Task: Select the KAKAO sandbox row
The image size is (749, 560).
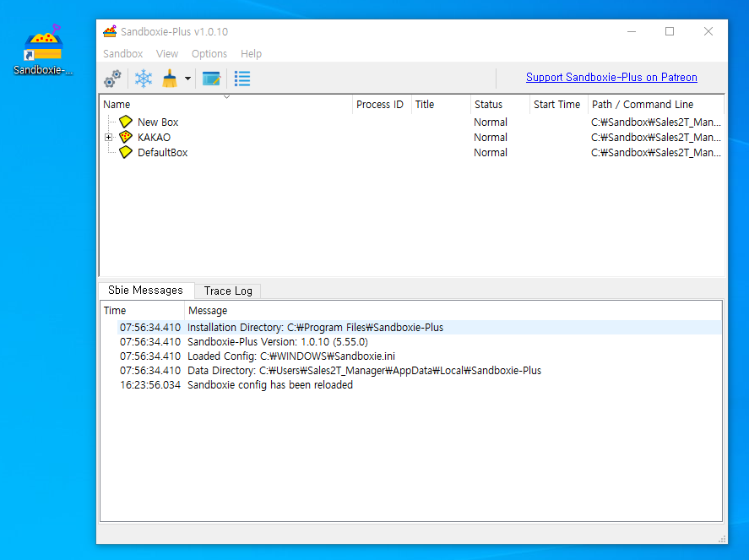Action: 412,137
